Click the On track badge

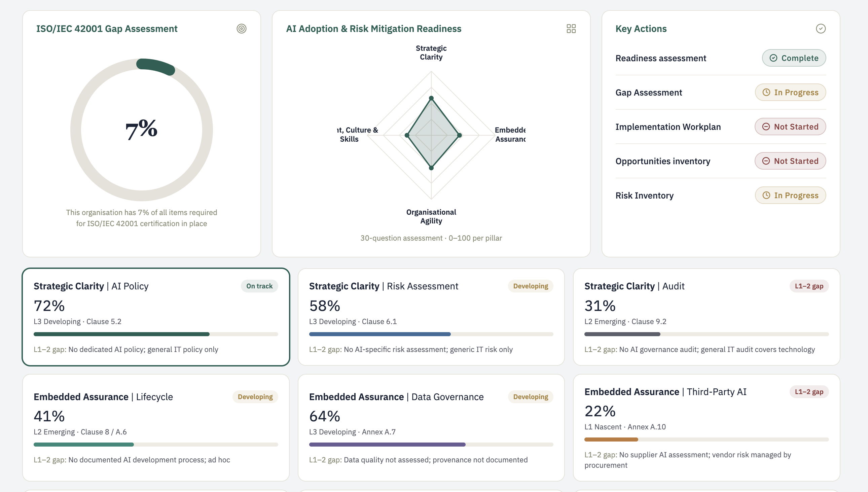point(259,286)
